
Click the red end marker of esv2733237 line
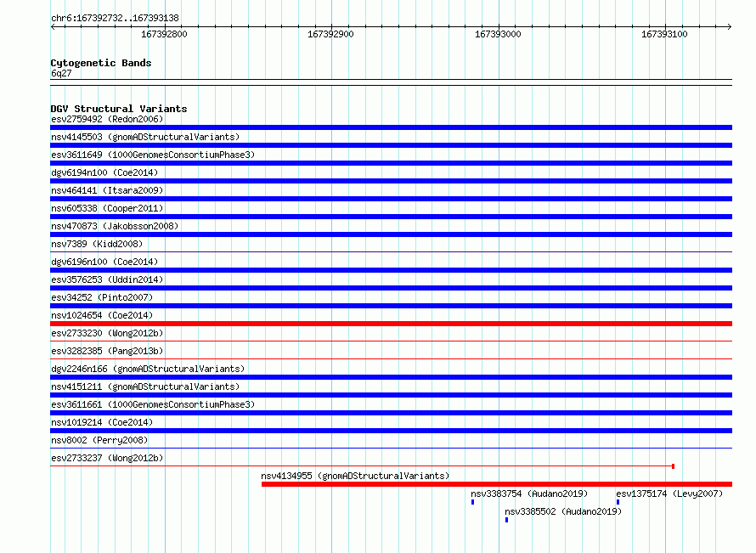click(673, 466)
